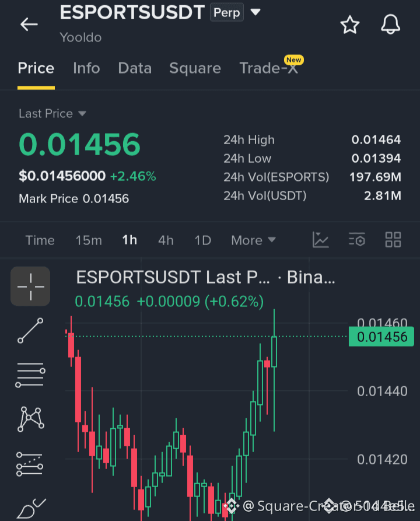Click the Perp badge
Viewport: 420px width, 521px height.
pyautogui.click(x=226, y=12)
